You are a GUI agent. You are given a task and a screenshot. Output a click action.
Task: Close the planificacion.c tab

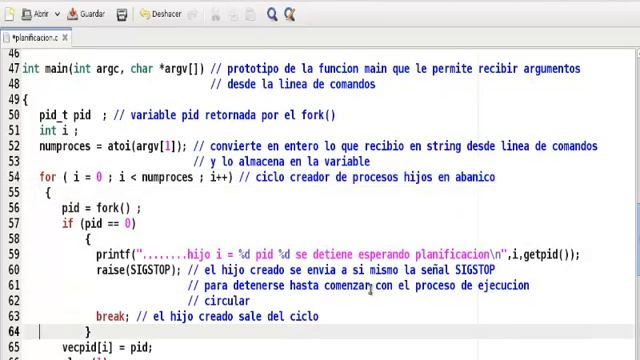(x=65, y=38)
